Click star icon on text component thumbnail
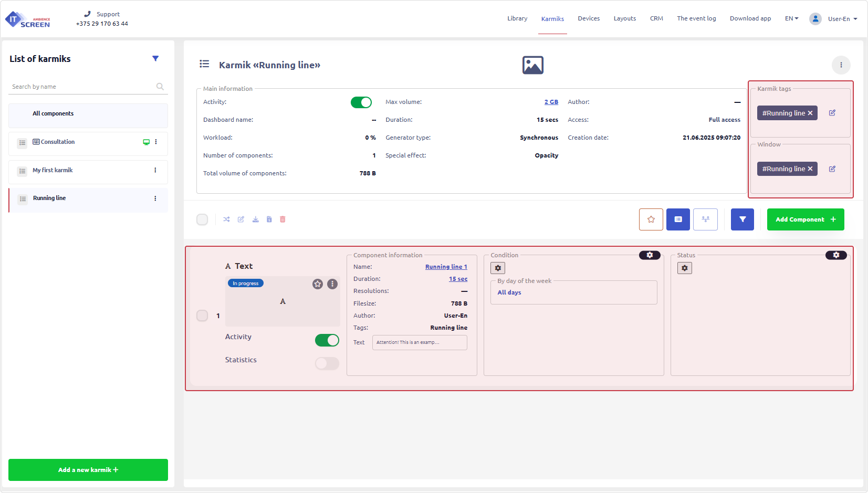The height and width of the screenshot is (493, 868). tap(318, 284)
